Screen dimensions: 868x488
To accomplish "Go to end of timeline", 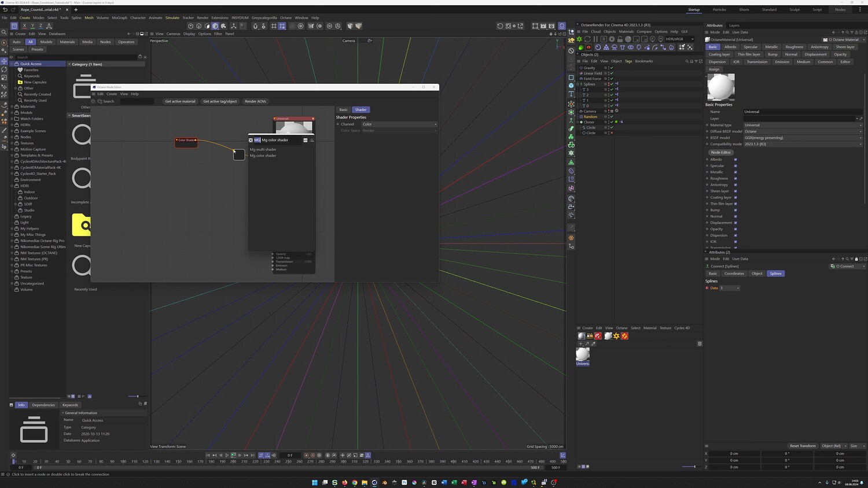I will pos(252,456).
